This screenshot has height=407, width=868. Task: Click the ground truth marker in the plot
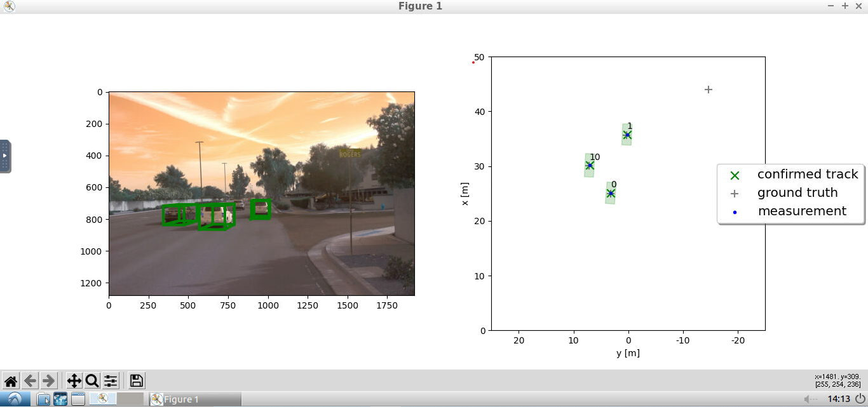click(708, 90)
